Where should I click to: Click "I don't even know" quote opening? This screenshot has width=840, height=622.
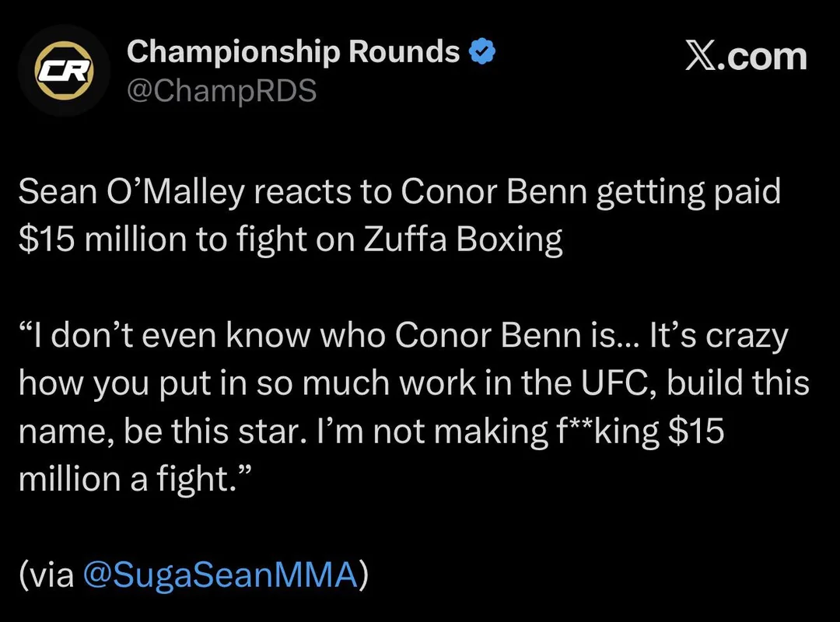click(167, 337)
